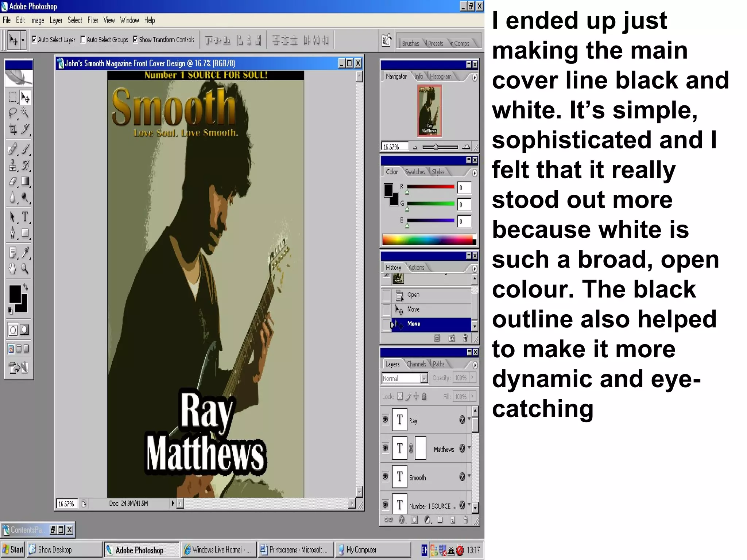Click the Windows Start button
The height and width of the screenshot is (560, 747).
(13, 549)
